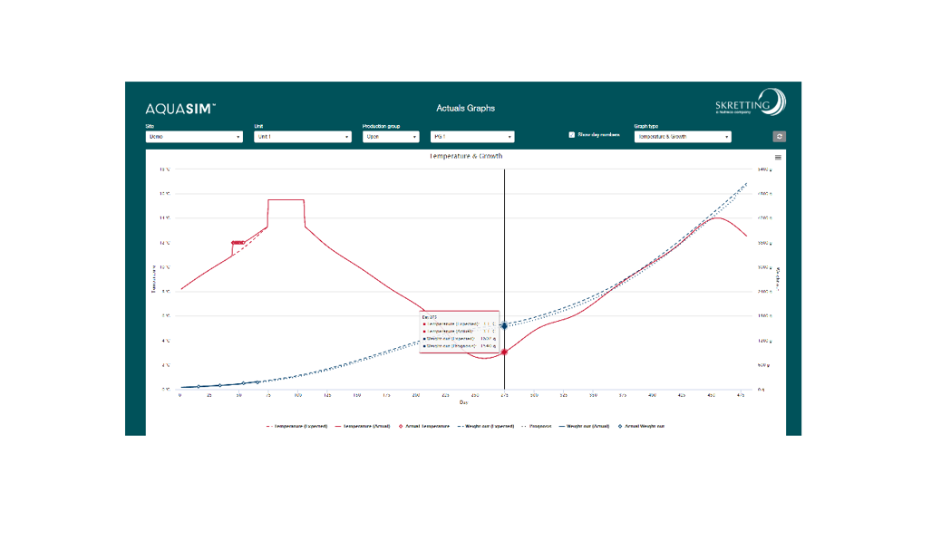The width and height of the screenshot is (951, 560).
Task: Open the Site dropdown
Action: (194, 137)
